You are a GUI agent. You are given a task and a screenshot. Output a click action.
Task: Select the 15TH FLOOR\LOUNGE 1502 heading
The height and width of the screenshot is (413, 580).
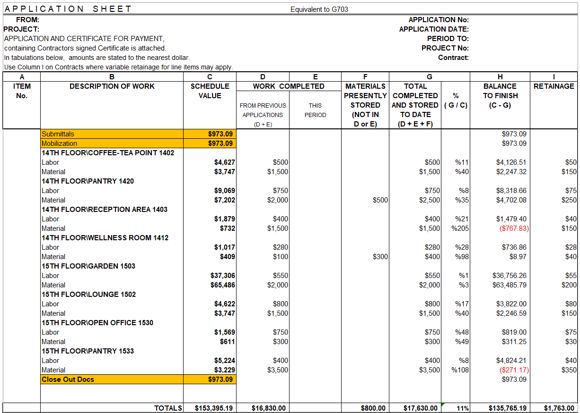pyautogui.click(x=89, y=294)
